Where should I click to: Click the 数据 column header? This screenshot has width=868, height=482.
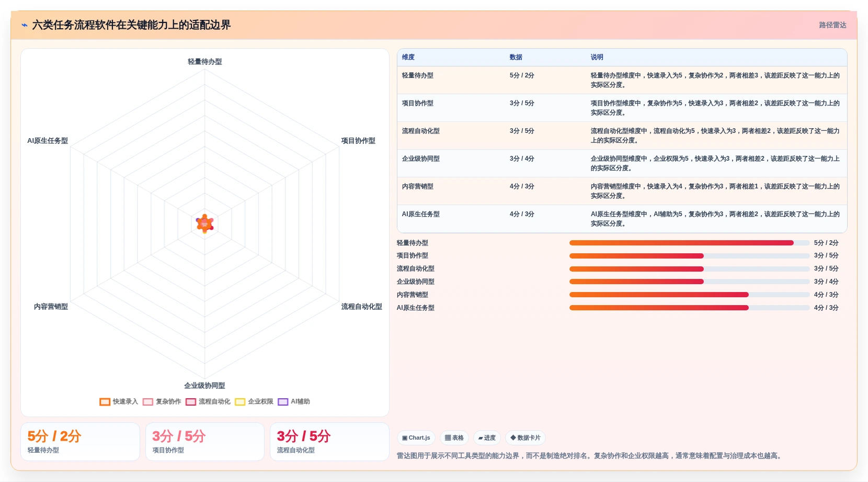(x=516, y=57)
